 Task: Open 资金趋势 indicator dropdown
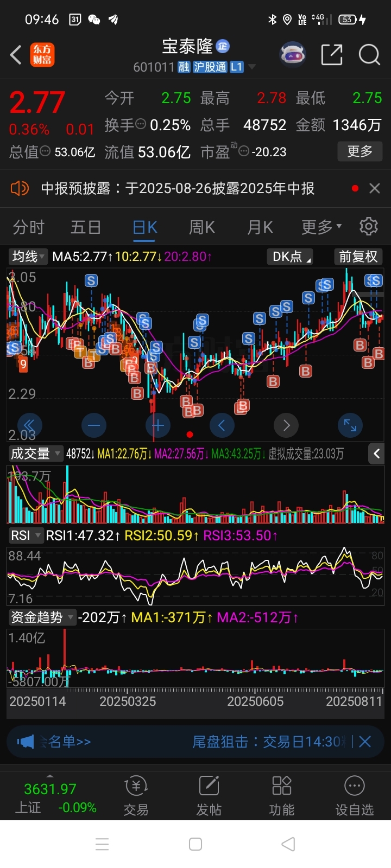pyautogui.click(x=42, y=617)
